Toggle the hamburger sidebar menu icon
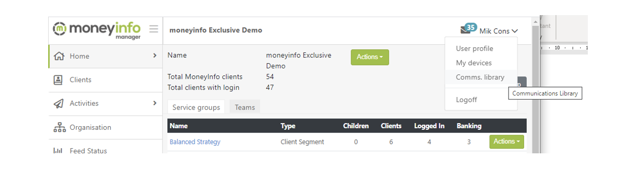Image resolution: width=644 pixels, height=186 pixels. click(x=154, y=29)
